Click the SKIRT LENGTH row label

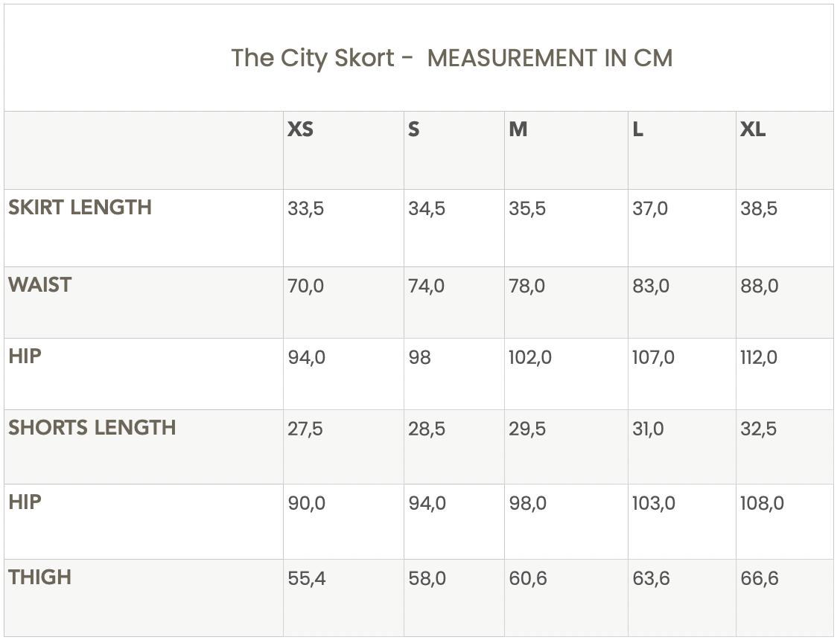(x=80, y=207)
